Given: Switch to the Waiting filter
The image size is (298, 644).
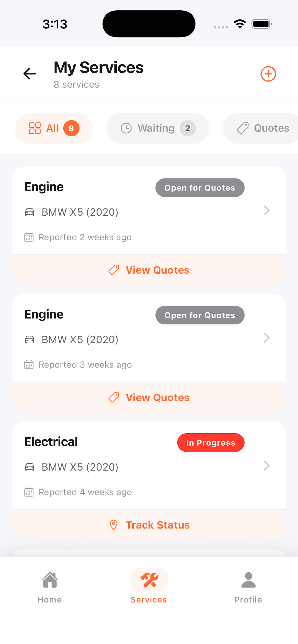Looking at the screenshot, I should click(x=158, y=128).
